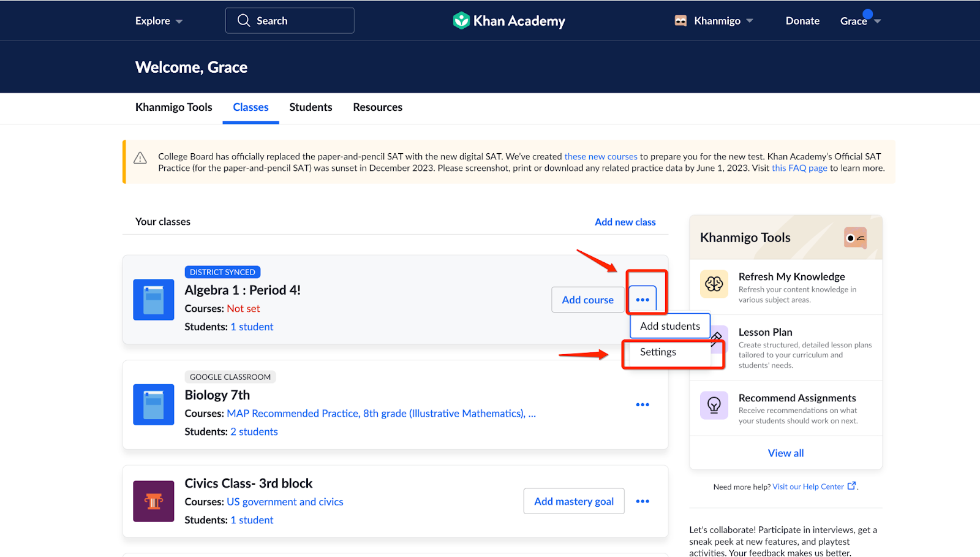This screenshot has height=557, width=980.
Task: Click the Add new class link
Action: coord(625,222)
